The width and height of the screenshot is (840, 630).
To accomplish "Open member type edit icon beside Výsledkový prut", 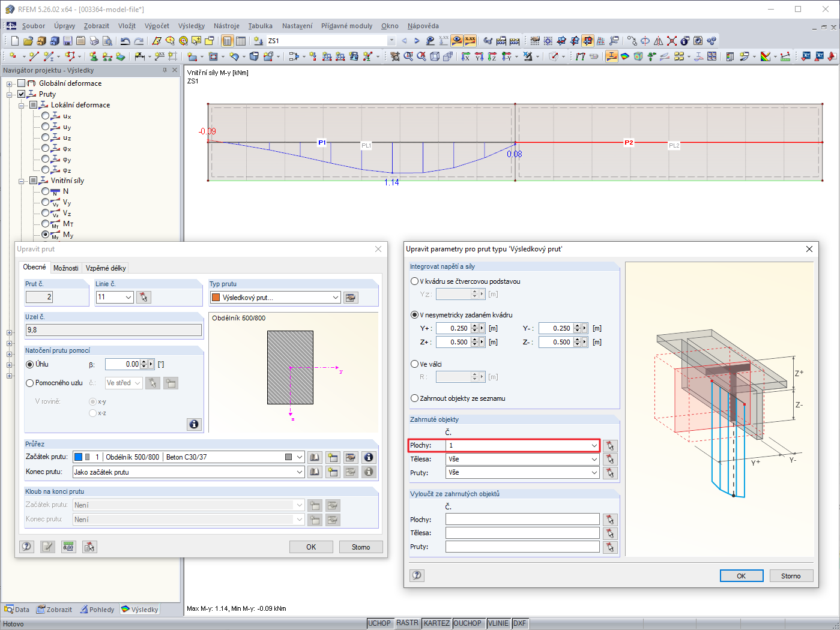I will 351,297.
